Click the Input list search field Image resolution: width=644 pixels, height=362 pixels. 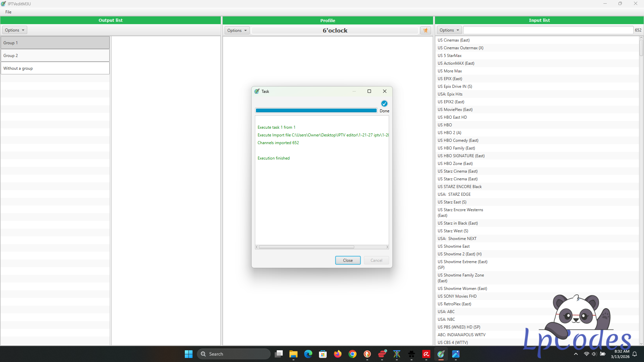point(548,30)
